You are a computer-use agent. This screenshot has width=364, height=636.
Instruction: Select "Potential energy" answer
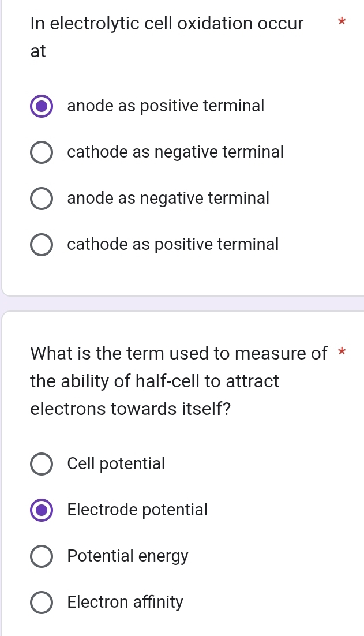click(x=42, y=556)
